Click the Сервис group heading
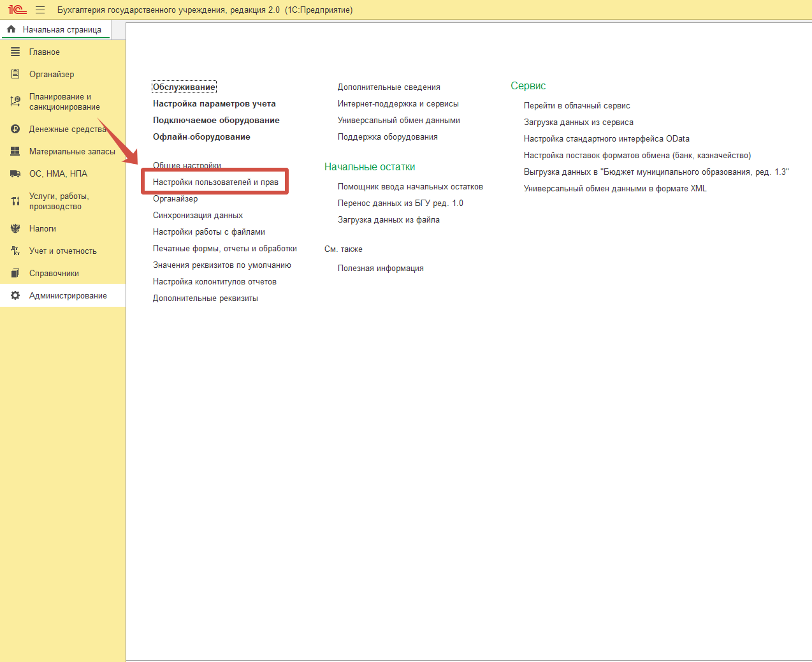 coord(528,85)
